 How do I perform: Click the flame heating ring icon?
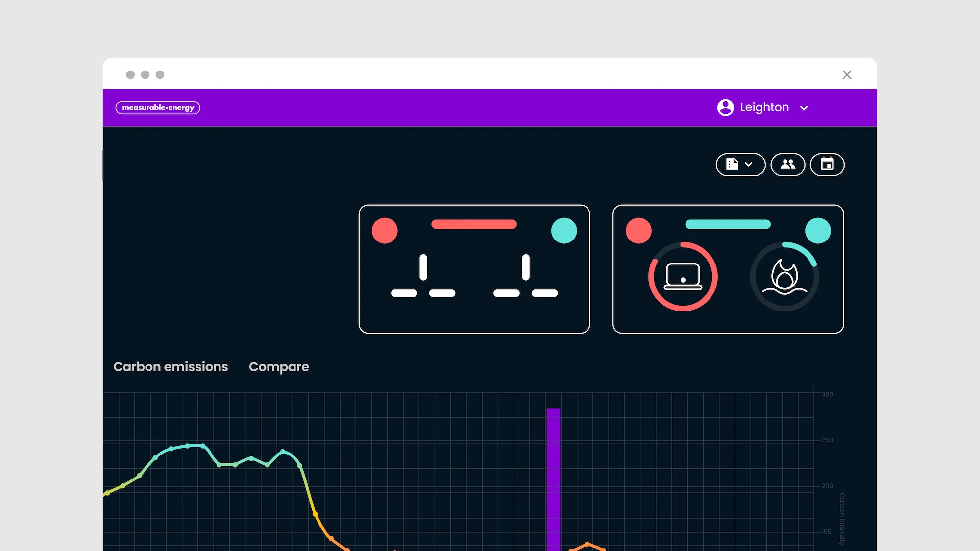pos(784,277)
